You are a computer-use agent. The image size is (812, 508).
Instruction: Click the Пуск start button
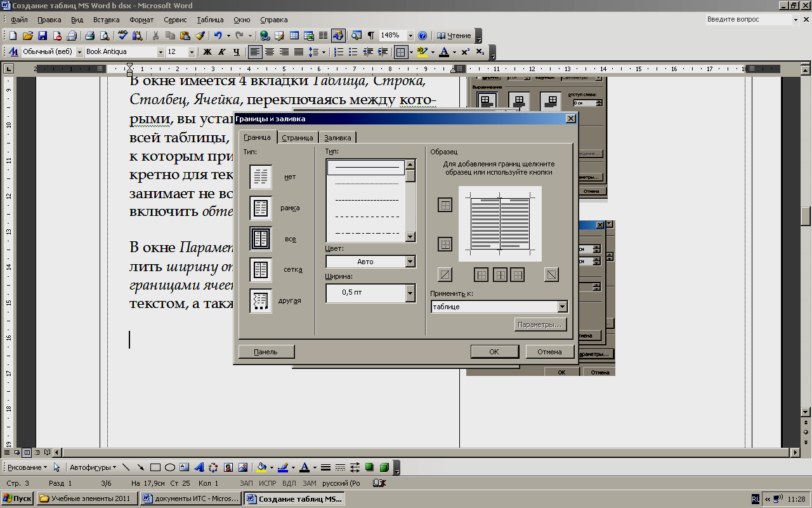pyautogui.click(x=17, y=498)
